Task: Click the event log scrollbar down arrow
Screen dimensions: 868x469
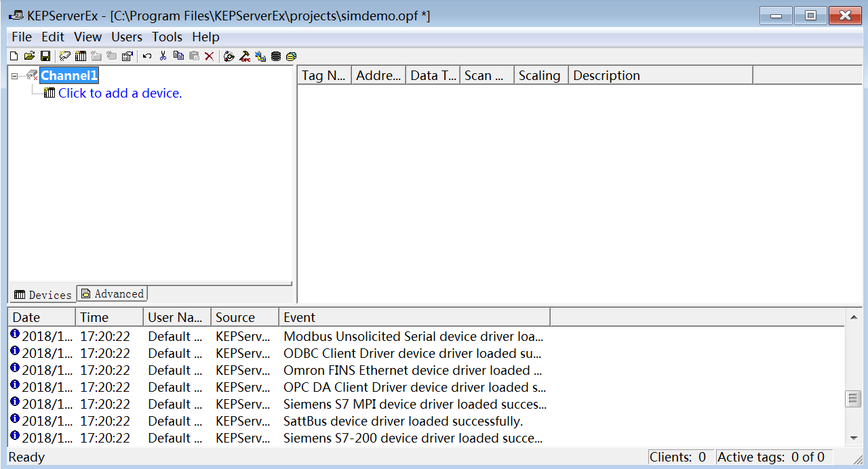Action: pyautogui.click(x=853, y=439)
